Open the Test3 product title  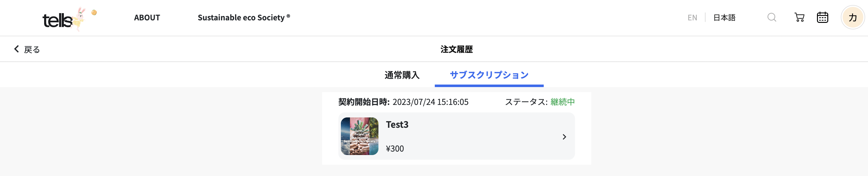[x=397, y=125]
